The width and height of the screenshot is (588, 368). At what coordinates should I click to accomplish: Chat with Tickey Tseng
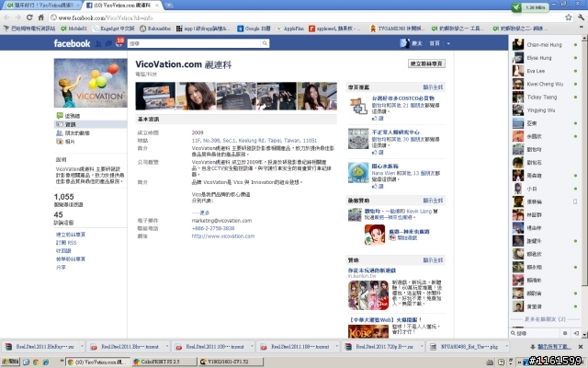[545, 98]
